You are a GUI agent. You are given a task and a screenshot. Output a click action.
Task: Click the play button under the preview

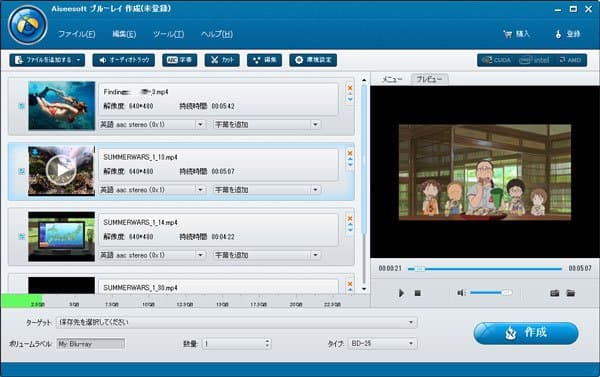(x=401, y=293)
